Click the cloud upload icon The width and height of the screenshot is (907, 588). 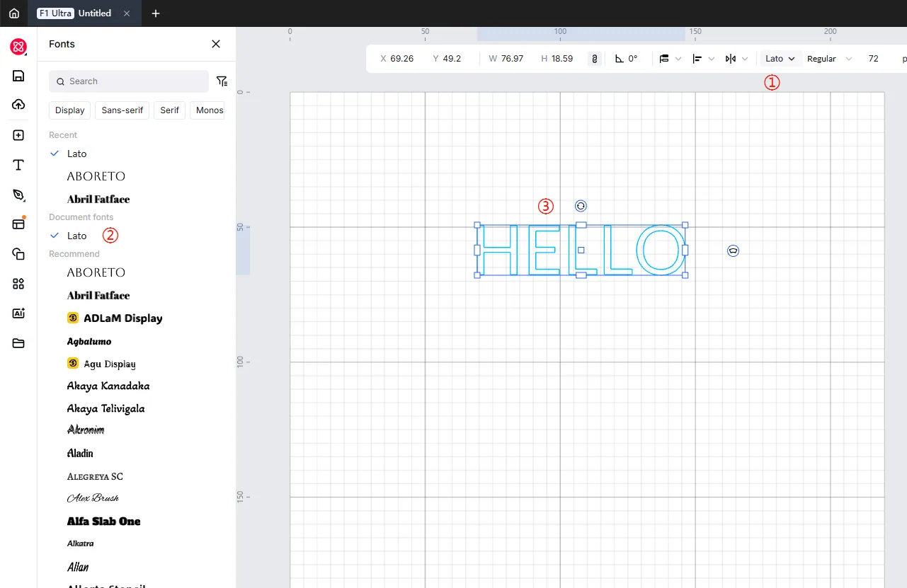click(18, 105)
